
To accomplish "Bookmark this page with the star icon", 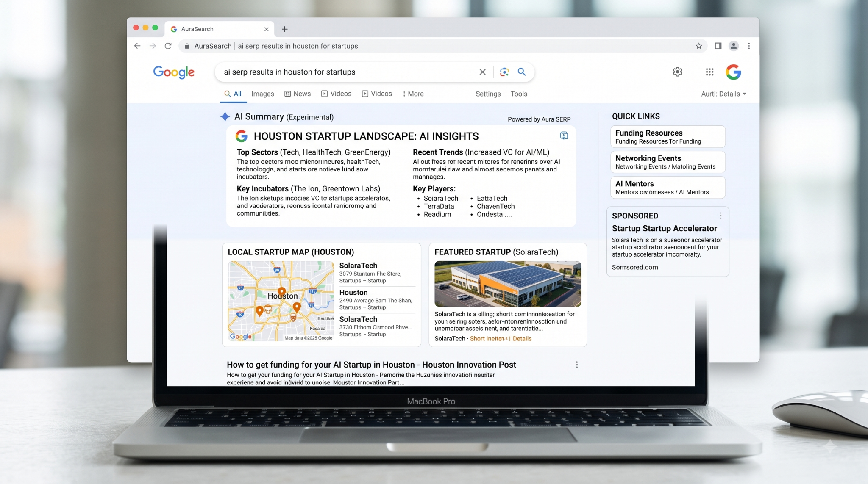I will click(x=699, y=46).
